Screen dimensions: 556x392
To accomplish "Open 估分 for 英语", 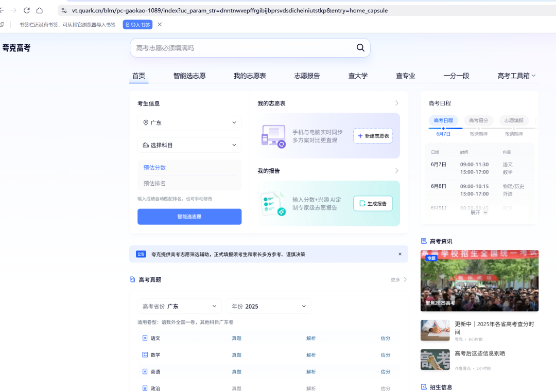I will pos(386,372).
